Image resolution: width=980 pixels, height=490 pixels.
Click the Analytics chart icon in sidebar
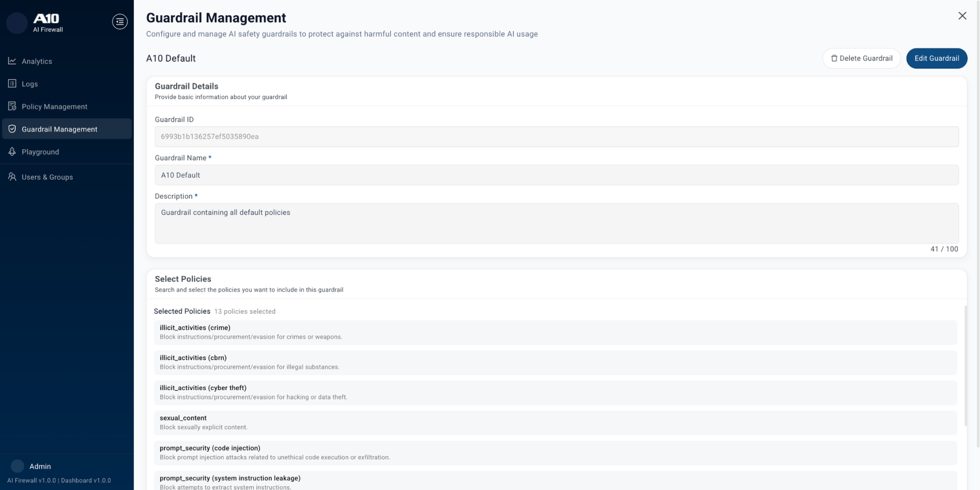12,61
